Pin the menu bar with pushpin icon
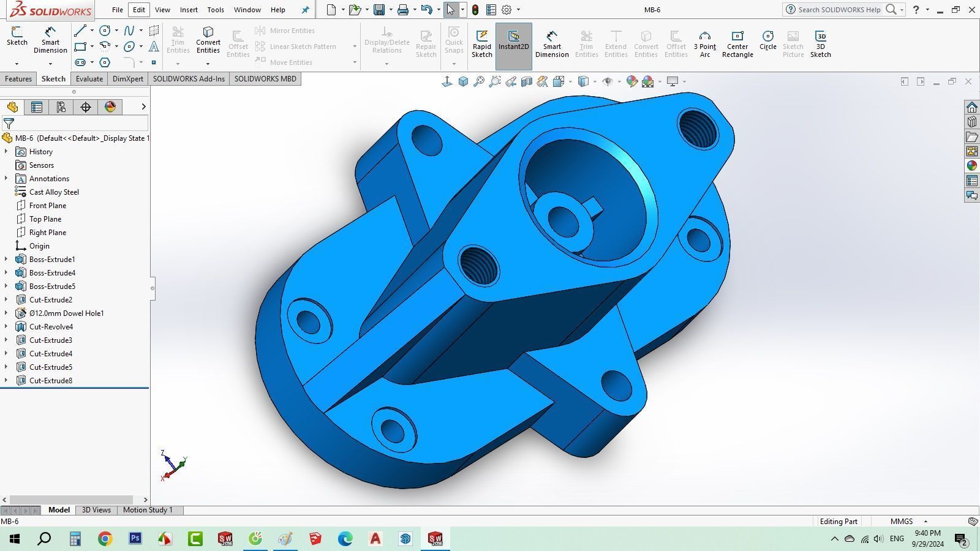Viewport: 980px width, 551px height. coord(306,10)
